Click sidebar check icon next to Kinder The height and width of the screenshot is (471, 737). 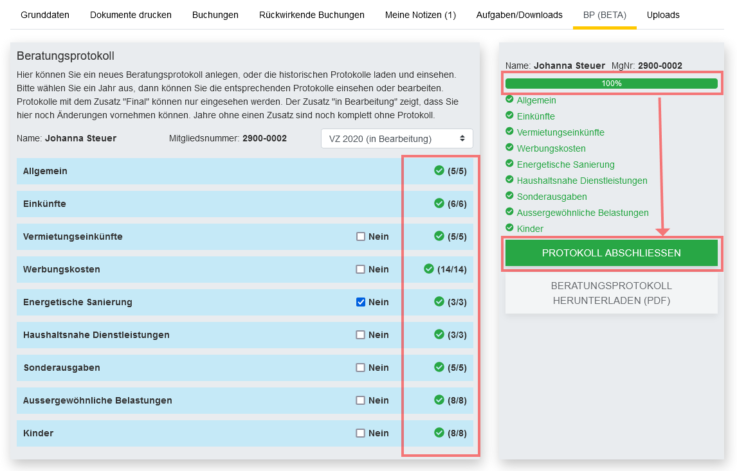click(x=510, y=228)
